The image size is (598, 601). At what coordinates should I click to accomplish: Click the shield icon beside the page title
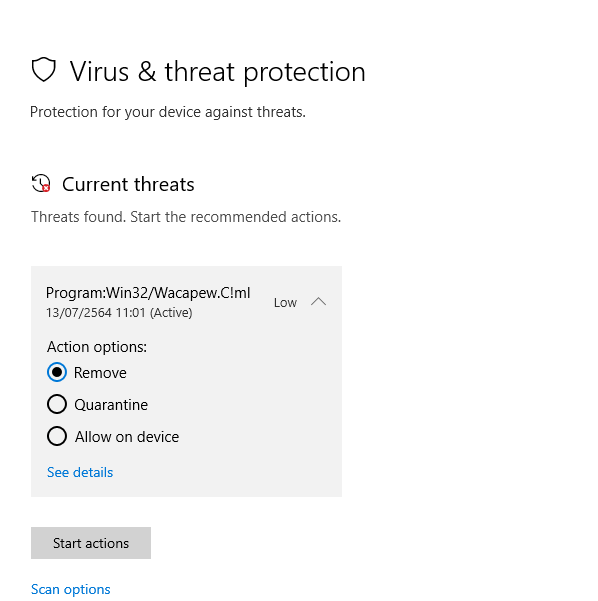44,69
